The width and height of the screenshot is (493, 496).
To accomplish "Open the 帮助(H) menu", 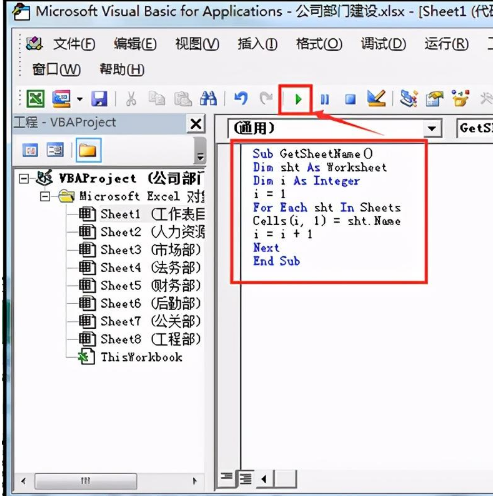I will (x=122, y=70).
